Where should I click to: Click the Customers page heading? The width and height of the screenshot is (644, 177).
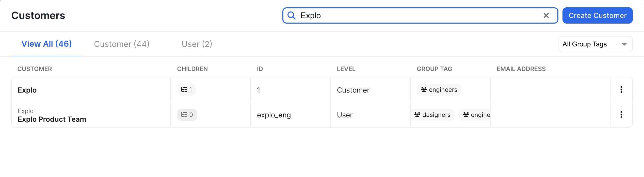tap(38, 15)
